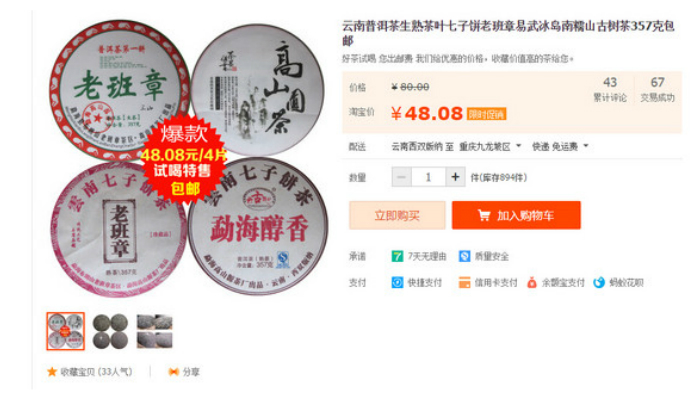Click the share icon next to 分享

point(174,372)
